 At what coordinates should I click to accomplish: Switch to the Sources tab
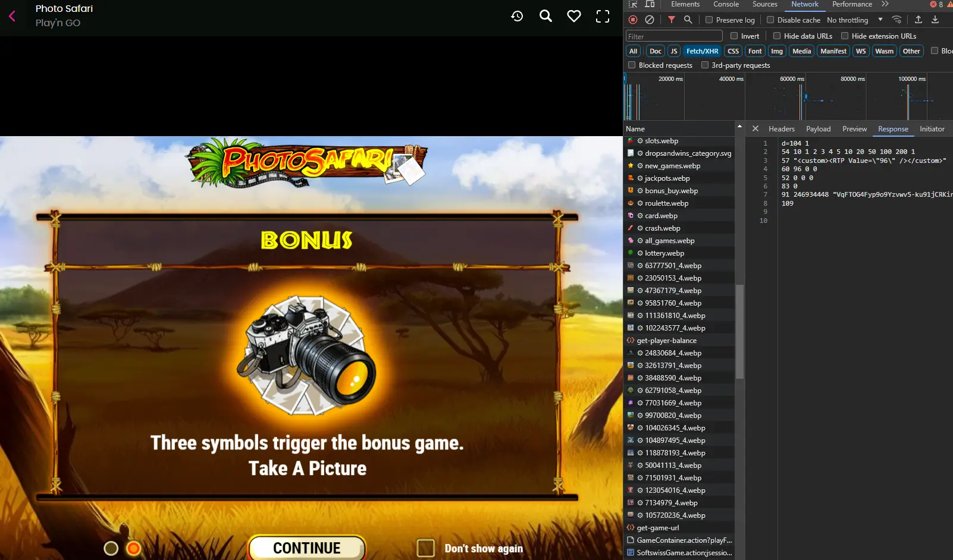pyautogui.click(x=764, y=4)
